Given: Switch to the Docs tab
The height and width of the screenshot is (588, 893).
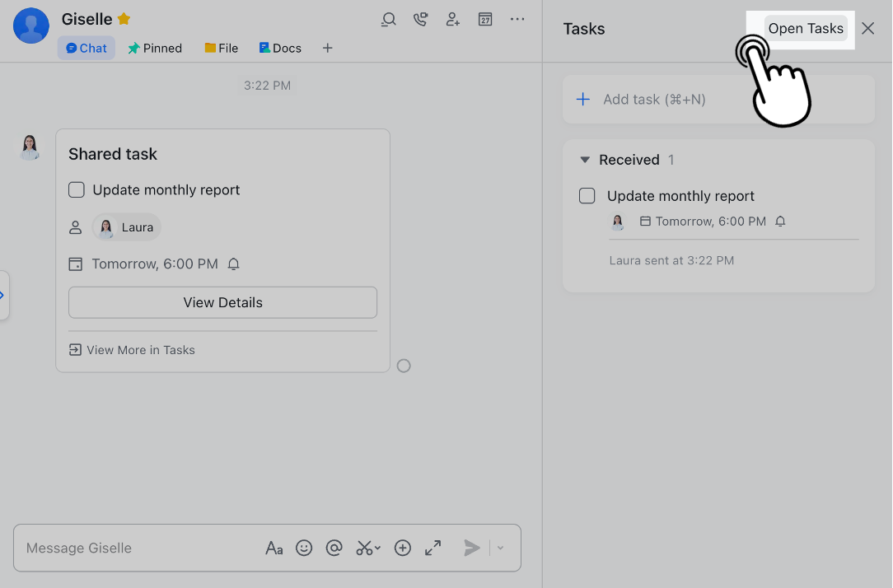Looking at the screenshot, I should (x=279, y=48).
